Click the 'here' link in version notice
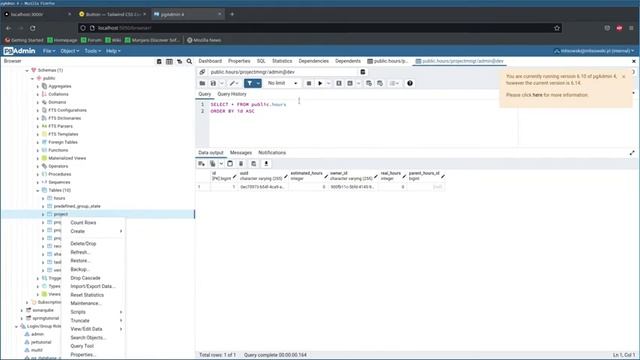Viewport: 640px width, 360px height. [x=537, y=95]
